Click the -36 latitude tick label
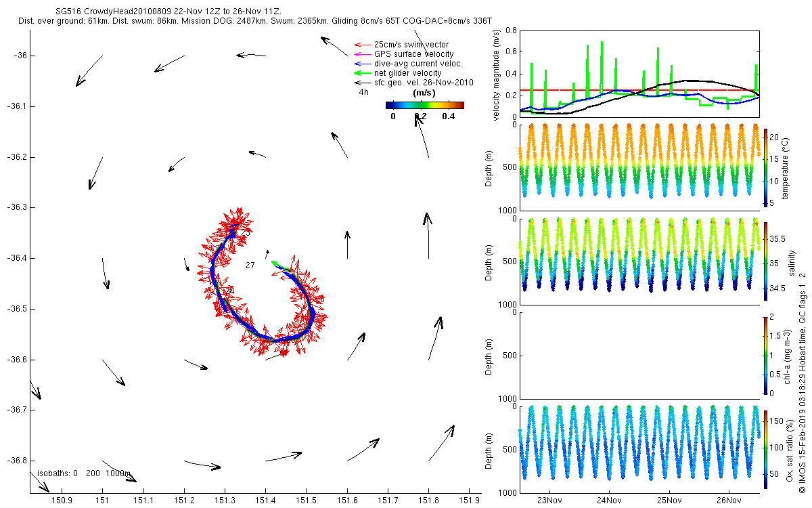This screenshot has height=508, width=812. [20, 56]
